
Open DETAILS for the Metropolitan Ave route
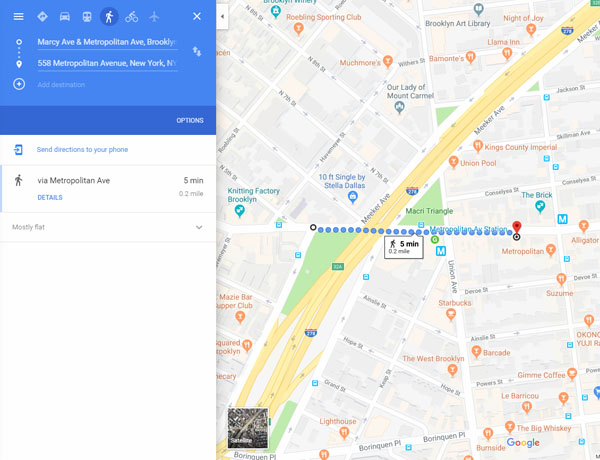[50, 197]
